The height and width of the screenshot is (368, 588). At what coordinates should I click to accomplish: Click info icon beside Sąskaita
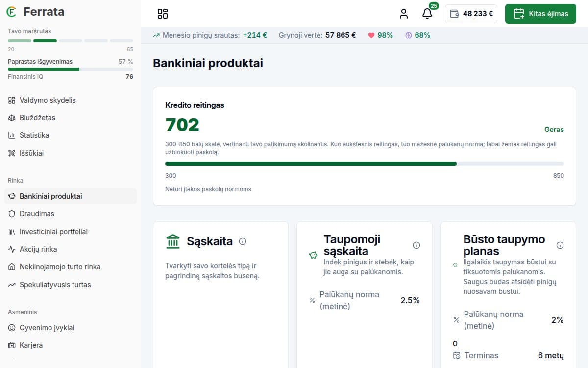pos(242,241)
